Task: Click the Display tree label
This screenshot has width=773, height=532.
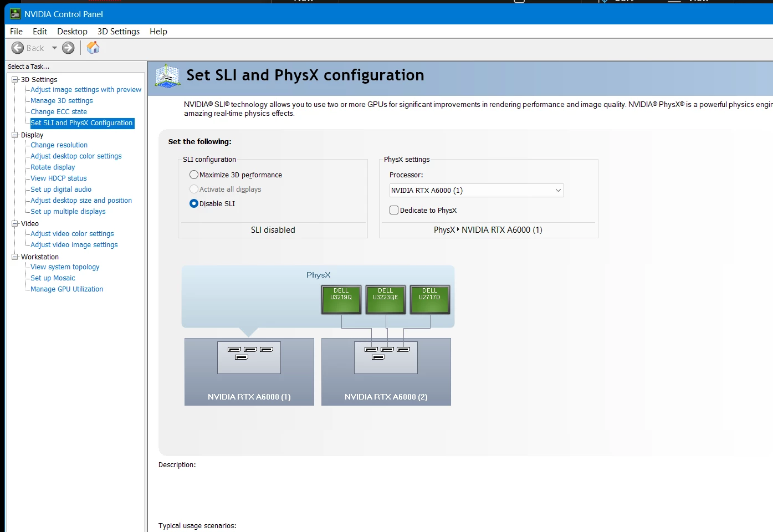Action: point(32,135)
